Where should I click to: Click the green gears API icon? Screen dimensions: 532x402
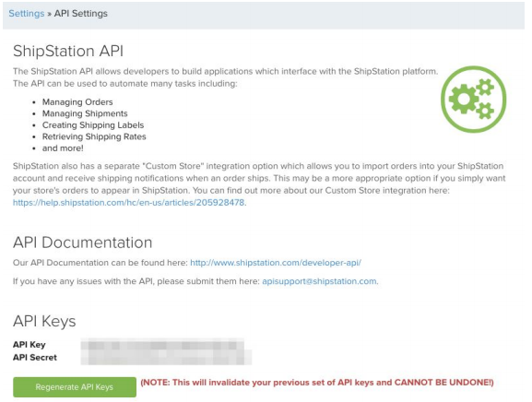(473, 99)
